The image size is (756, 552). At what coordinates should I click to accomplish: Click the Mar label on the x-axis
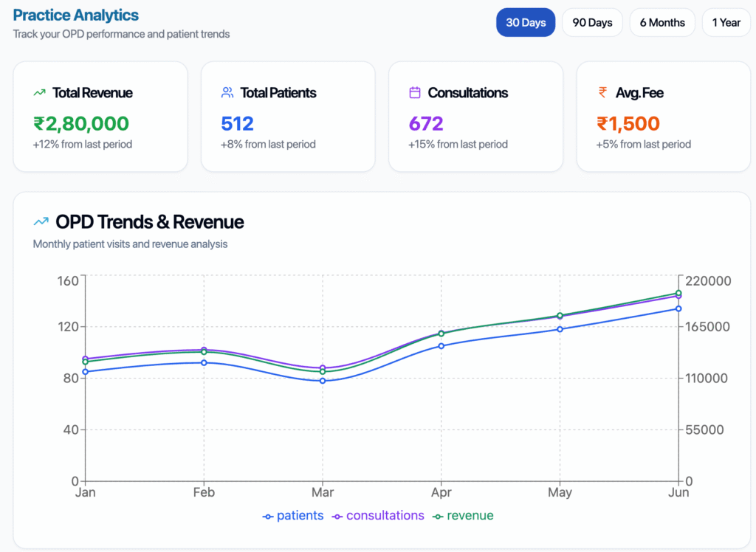(x=323, y=492)
